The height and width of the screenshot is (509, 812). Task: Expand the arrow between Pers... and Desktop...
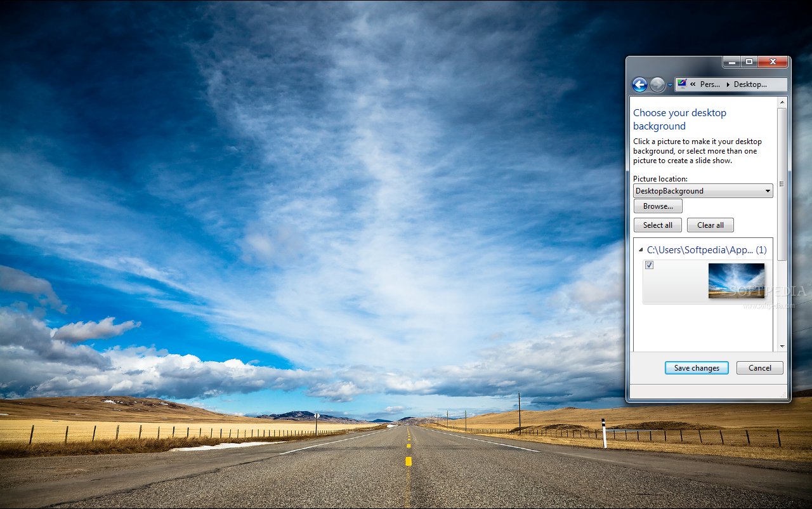point(728,84)
